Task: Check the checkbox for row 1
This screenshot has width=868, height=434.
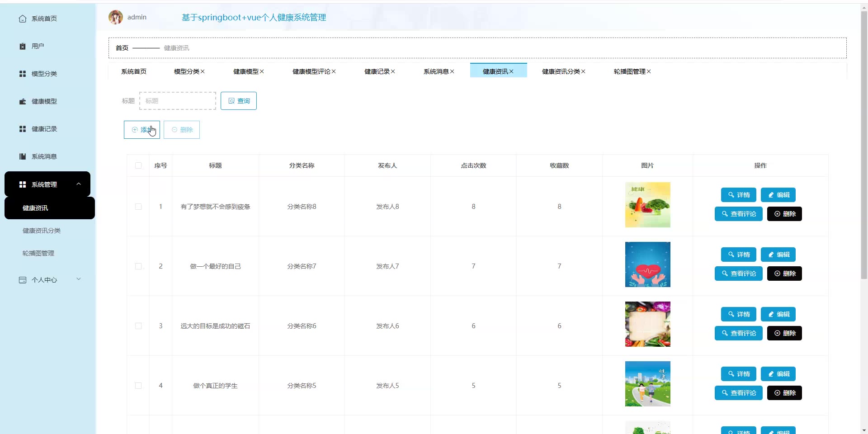Action: [x=138, y=207]
